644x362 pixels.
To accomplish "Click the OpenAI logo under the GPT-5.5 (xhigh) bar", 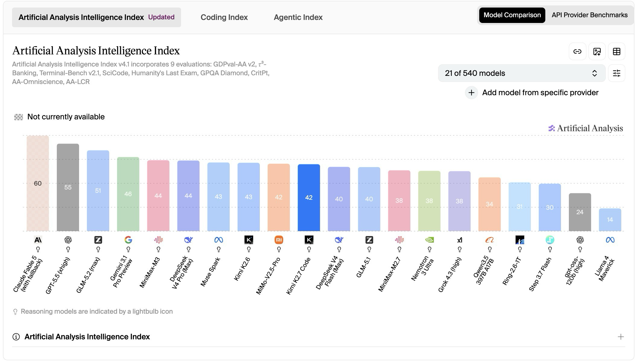I will click(68, 240).
